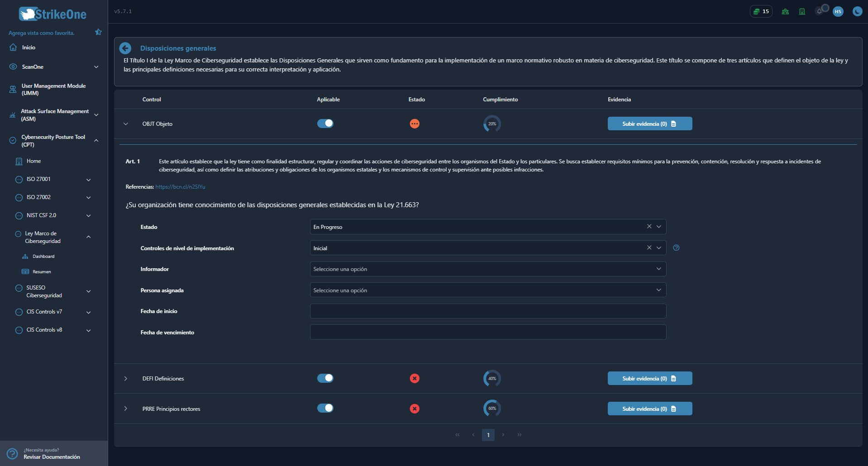The height and width of the screenshot is (466, 868).
Task: Open the HS user avatar menu
Action: click(838, 12)
